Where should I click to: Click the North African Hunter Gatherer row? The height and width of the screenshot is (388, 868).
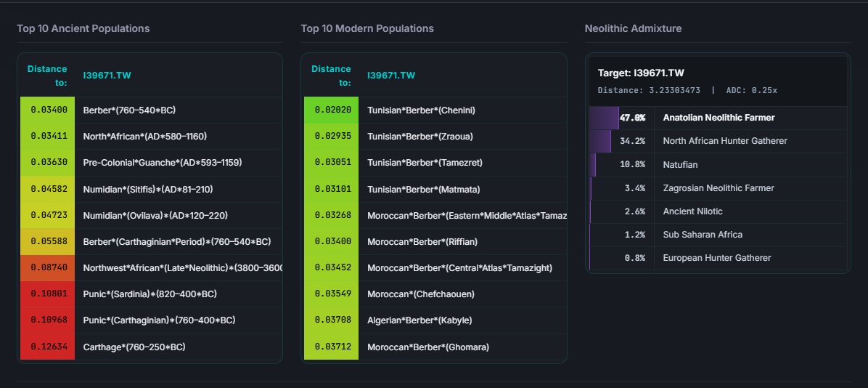coord(718,141)
